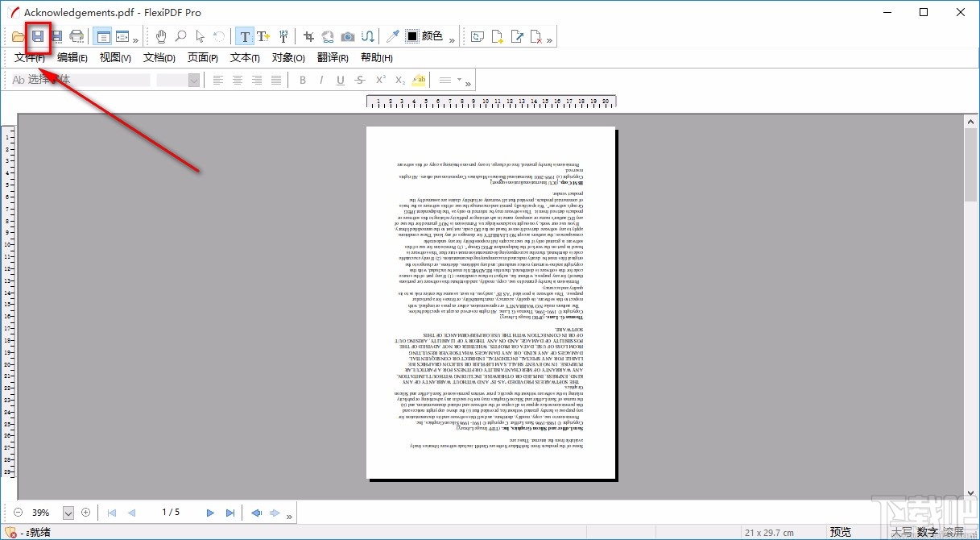Click the security shield status icon
This screenshot has height=540, width=980.
tap(10, 532)
